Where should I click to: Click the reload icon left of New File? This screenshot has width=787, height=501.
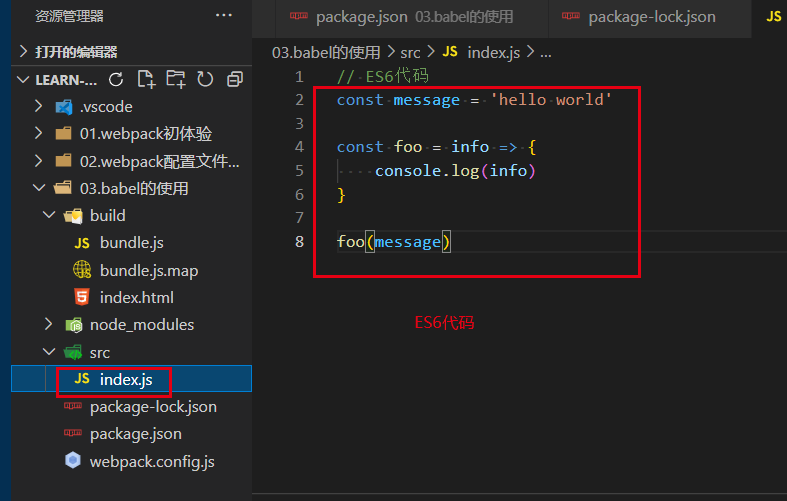116,79
